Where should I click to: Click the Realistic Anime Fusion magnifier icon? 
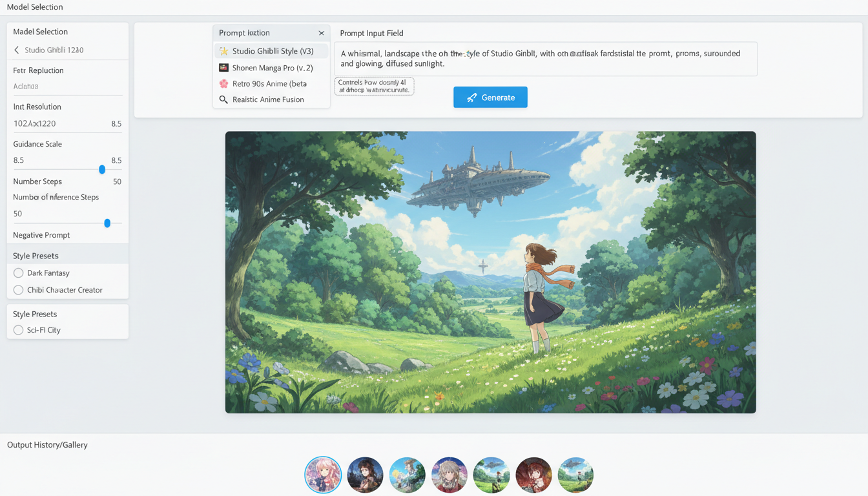pyautogui.click(x=222, y=99)
